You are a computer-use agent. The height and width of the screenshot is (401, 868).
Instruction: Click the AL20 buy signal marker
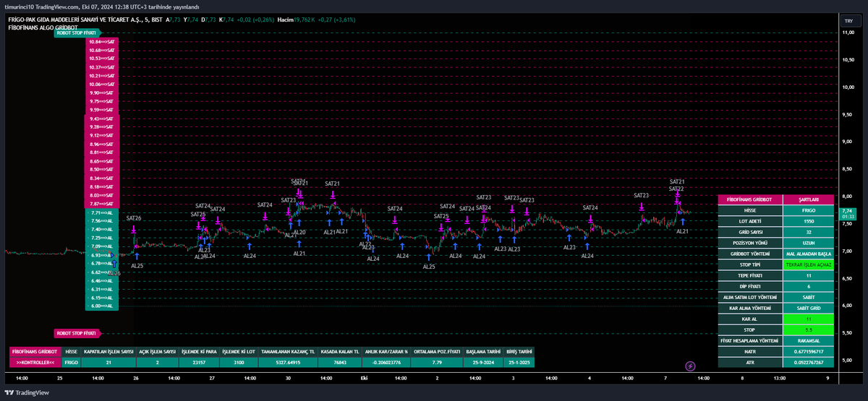click(x=299, y=232)
